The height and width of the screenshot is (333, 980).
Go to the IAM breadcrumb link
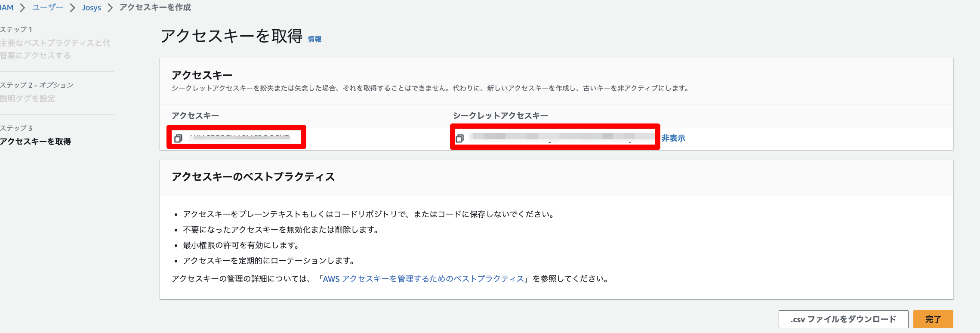[x=6, y=8]
